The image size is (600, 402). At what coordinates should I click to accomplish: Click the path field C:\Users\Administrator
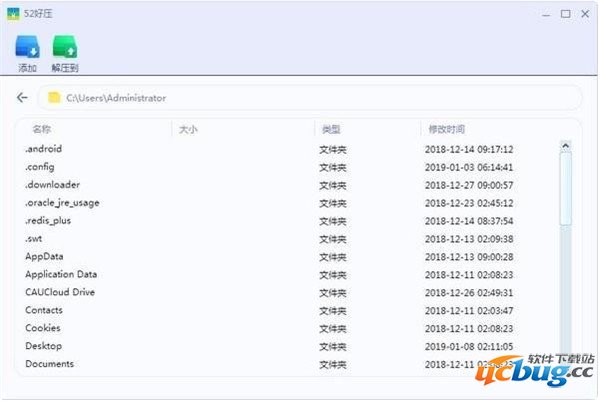[310, 98]
